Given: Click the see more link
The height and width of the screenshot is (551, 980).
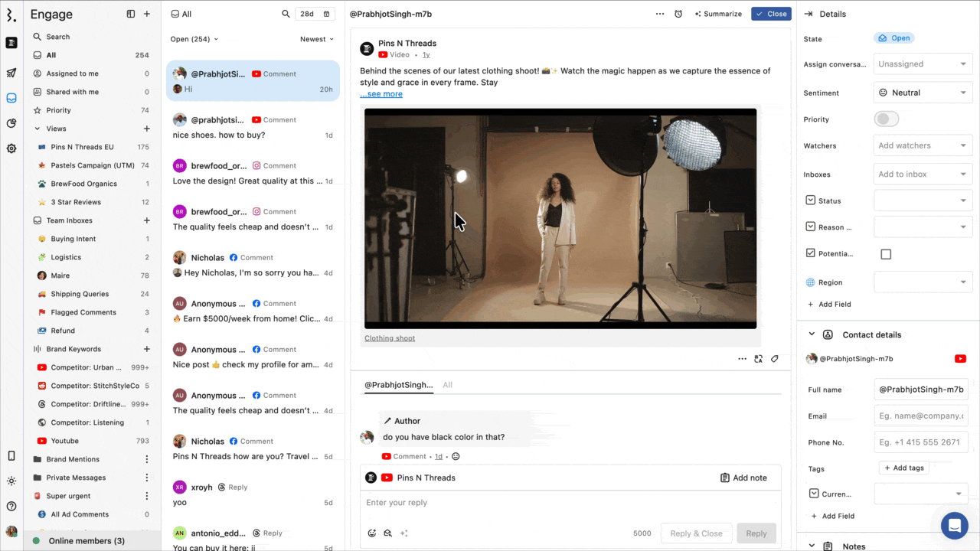Looking at the screenshot, I should [x=381, y=94].
